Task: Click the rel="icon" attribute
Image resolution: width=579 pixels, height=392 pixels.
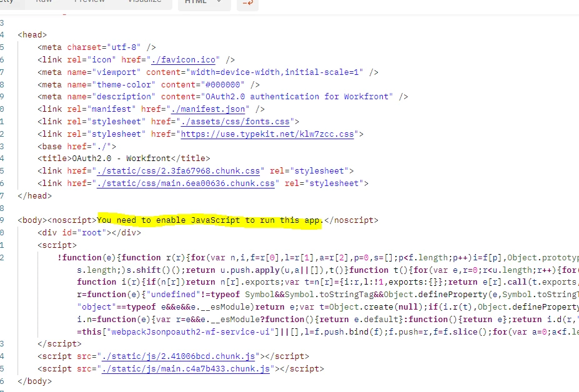Action: (92, 60)
